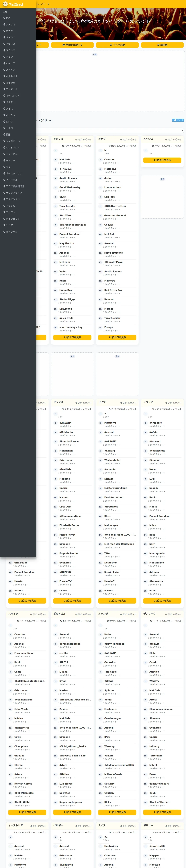
Task: Expand the トレンド heading dropdown caret
Action: 50,121
